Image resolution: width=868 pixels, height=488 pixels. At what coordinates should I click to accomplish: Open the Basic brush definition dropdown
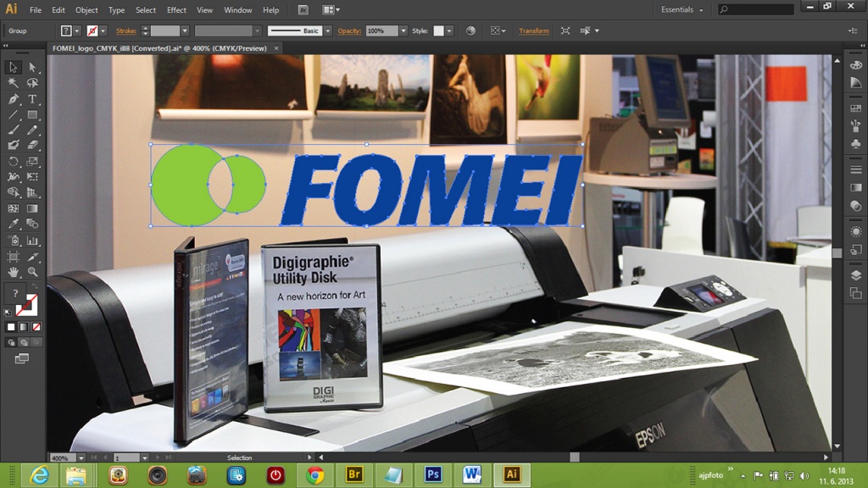[x=328, y=31]
